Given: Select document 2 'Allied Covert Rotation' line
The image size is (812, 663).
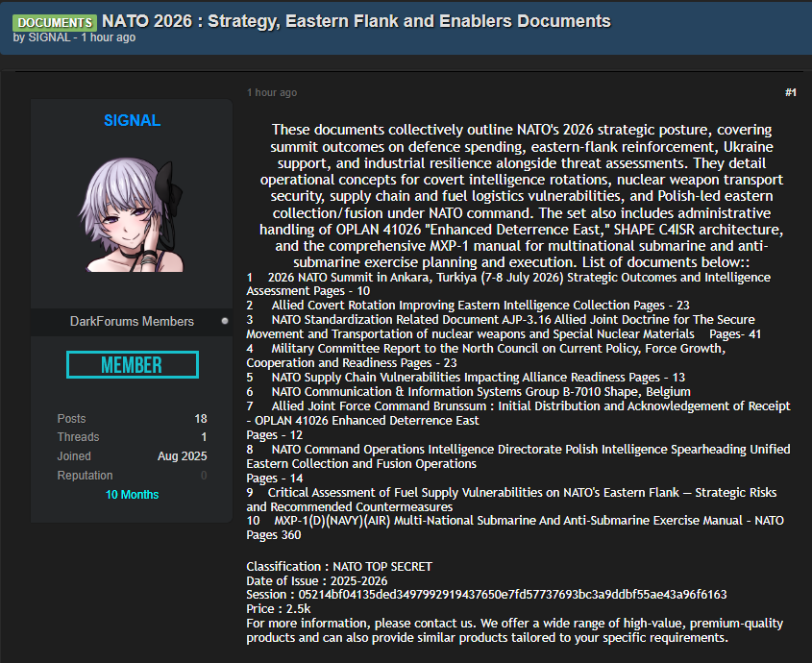Looking at the screenshot, I should point(468,306).
